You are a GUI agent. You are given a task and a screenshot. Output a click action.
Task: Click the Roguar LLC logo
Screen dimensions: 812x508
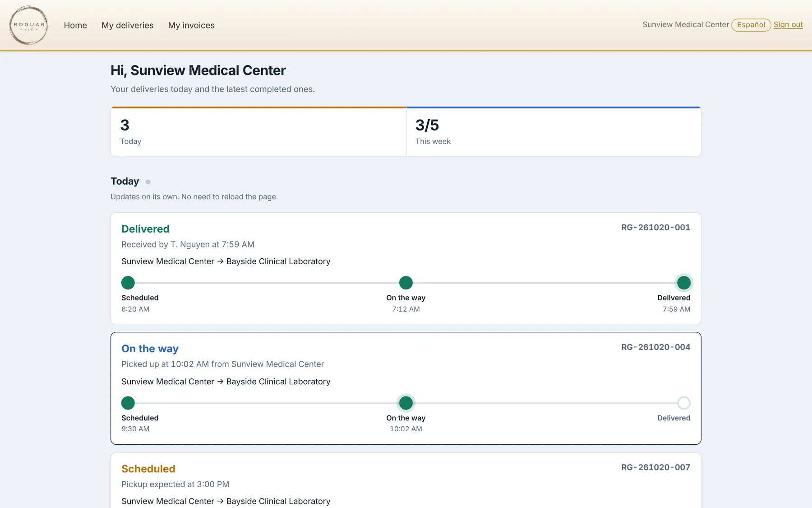click(29, 25)
